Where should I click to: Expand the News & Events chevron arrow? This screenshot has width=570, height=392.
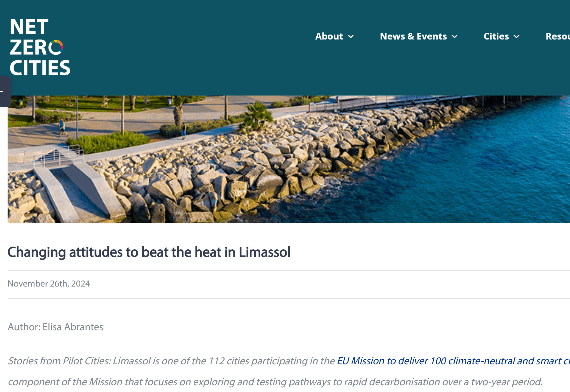455,37
